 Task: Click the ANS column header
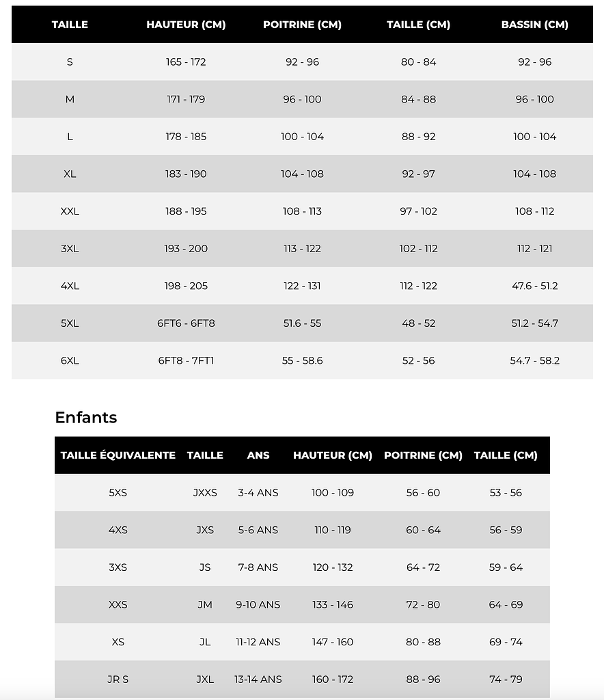258,455
